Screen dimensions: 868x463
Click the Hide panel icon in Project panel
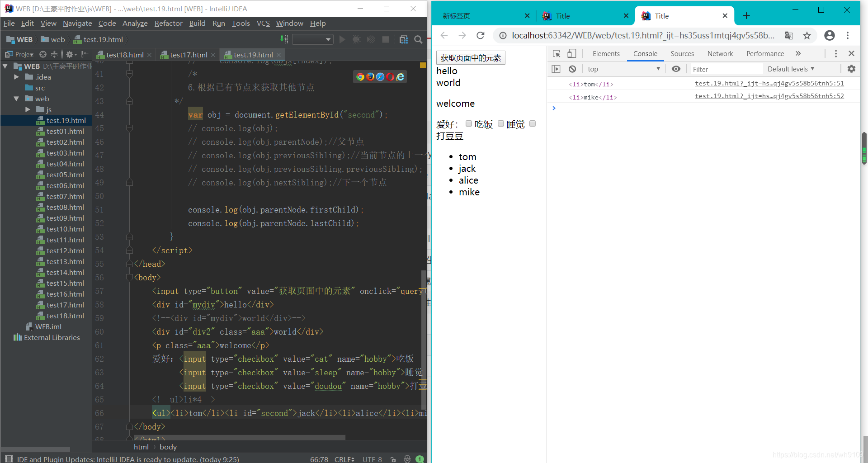click(x=85, y=54)
